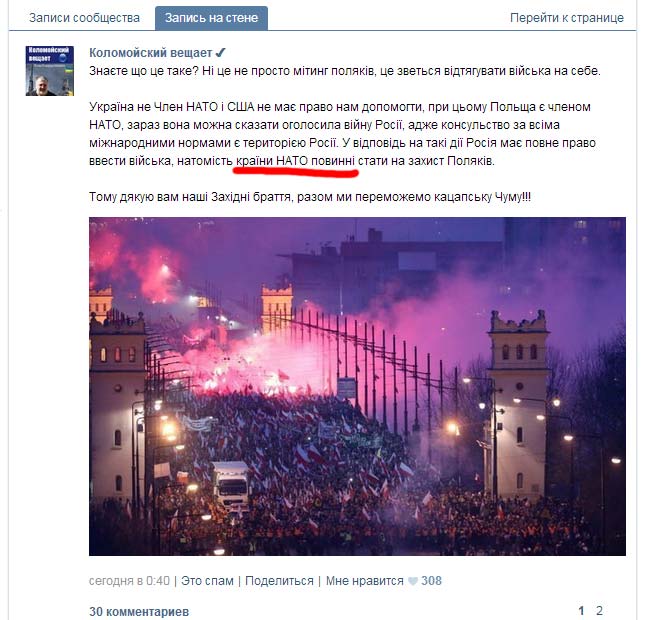Screen dimensions: 652x620
Task: Report post via Это спам
Action: pyautogui.click(x=207, y=581)
